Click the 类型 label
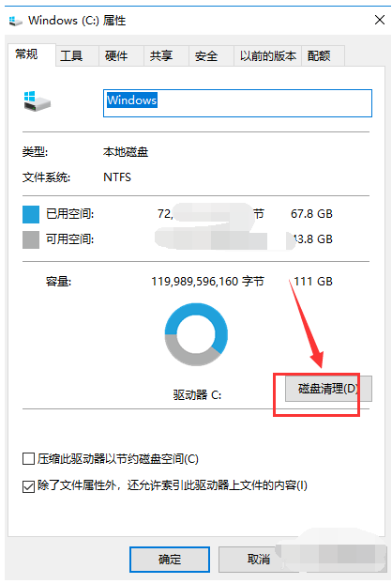 click(35, 152)
